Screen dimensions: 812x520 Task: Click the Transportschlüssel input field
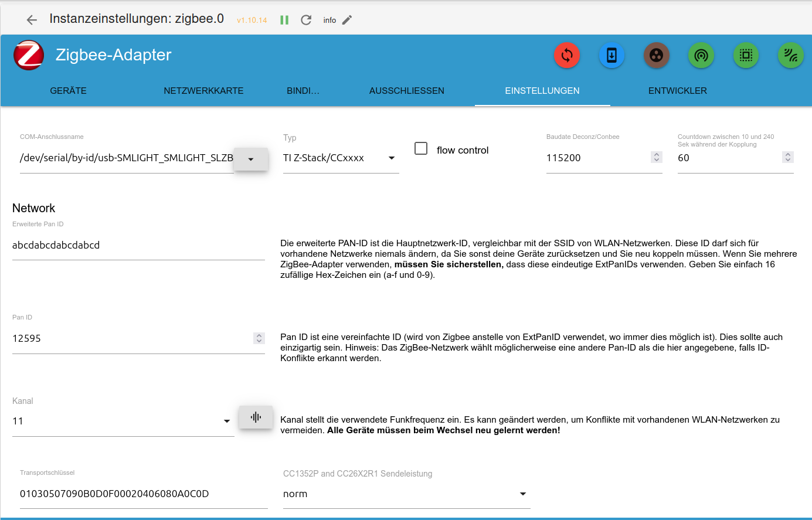point(144,494)
